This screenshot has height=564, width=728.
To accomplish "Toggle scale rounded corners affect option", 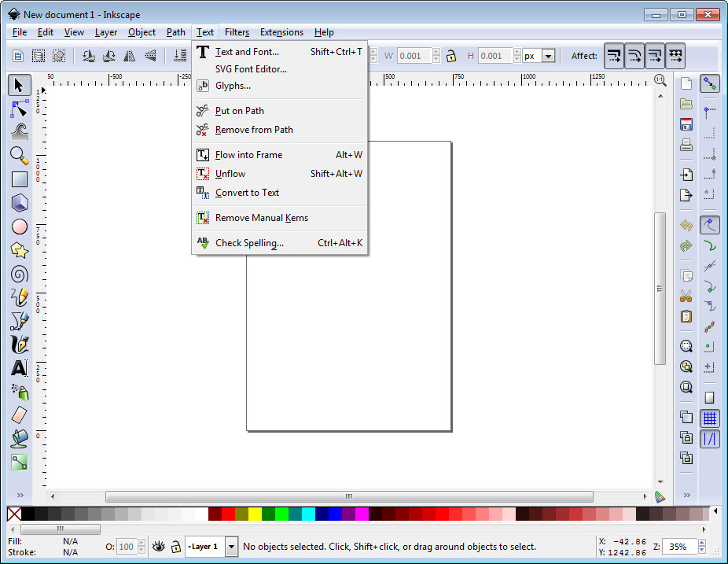I will (634, 56).
